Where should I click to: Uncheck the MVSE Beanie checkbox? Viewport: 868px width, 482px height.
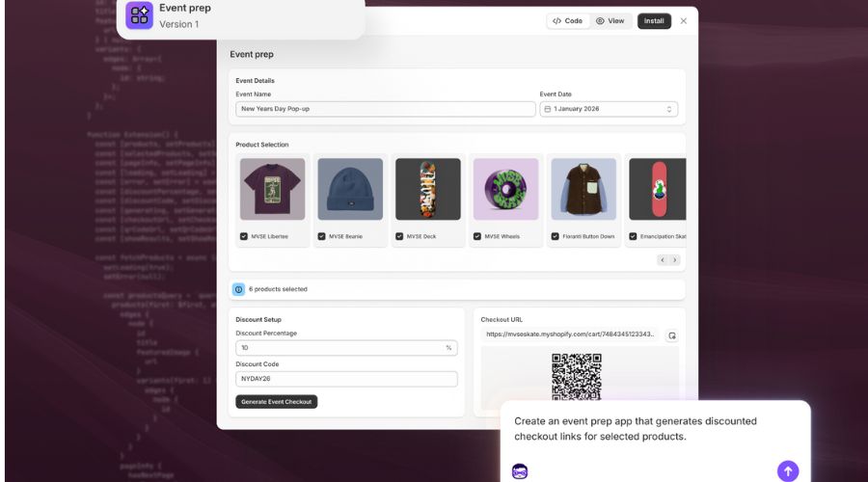pyautogui.click(x=321, y=236)
